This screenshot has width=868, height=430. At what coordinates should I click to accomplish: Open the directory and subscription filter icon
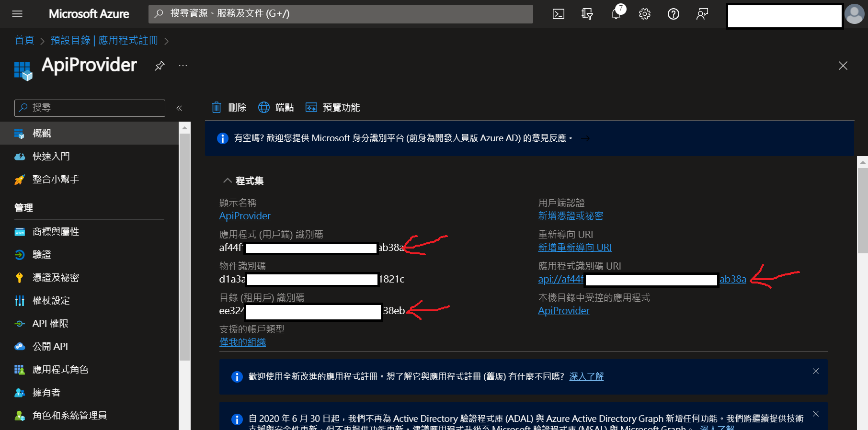click(x=587, y=14)
